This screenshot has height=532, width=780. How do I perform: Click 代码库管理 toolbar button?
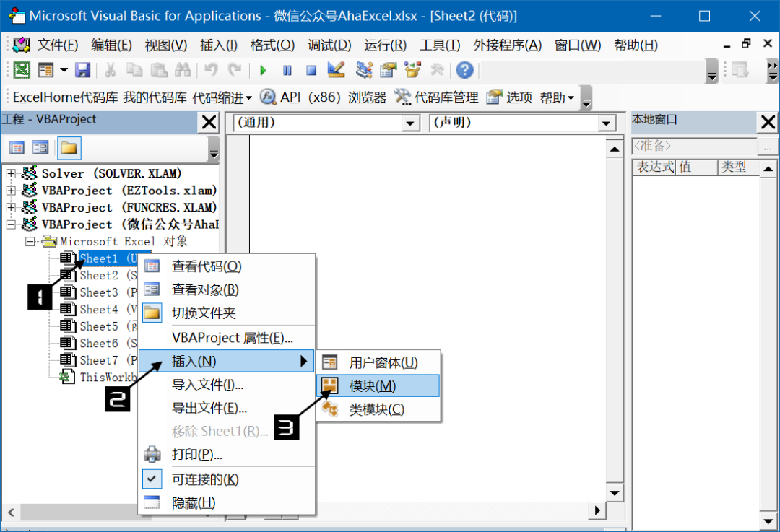(437, 97)
